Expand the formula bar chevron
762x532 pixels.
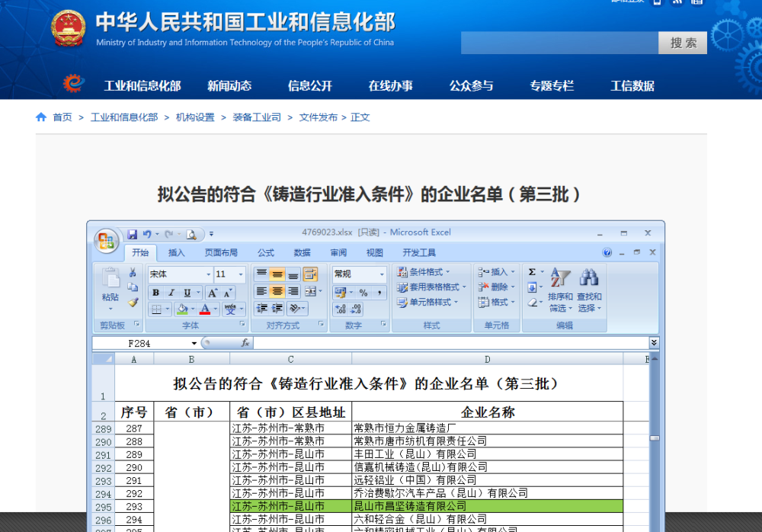point(654,343)
